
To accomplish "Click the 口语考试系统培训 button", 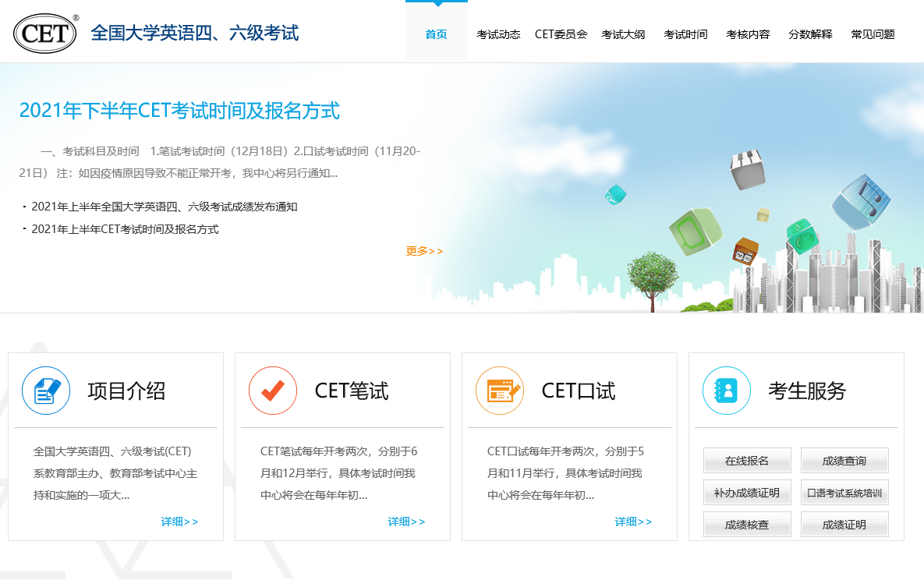I will [x=844, y=493].
